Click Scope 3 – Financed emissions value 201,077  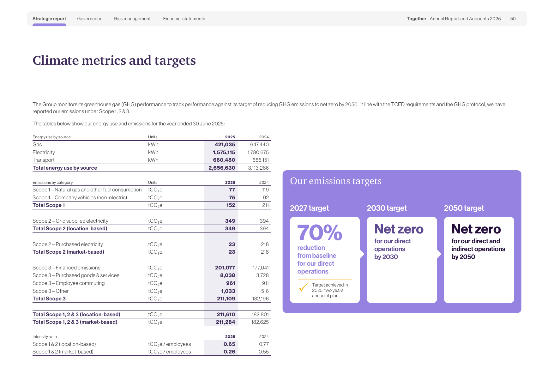225,268
